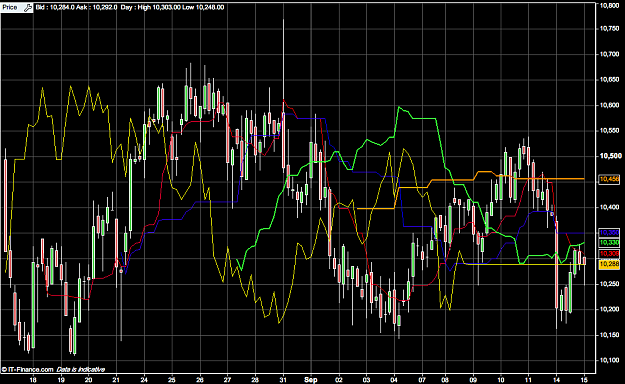The image size is (625, 384).
Task: Select the red price tag below 10,330
Action: click(x=609, y=254)
